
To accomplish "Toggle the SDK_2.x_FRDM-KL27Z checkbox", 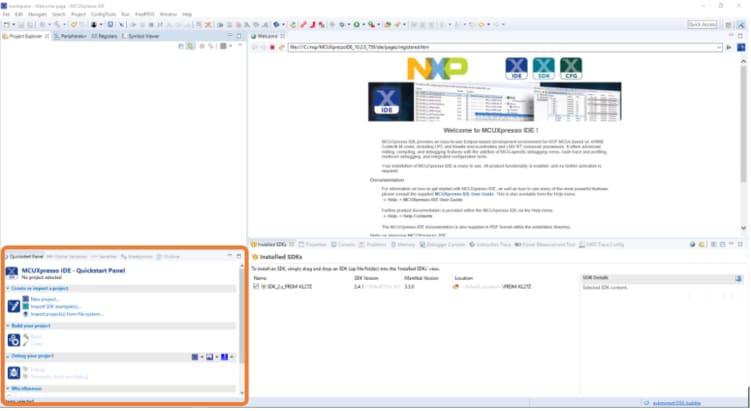I will coord(257,286).
